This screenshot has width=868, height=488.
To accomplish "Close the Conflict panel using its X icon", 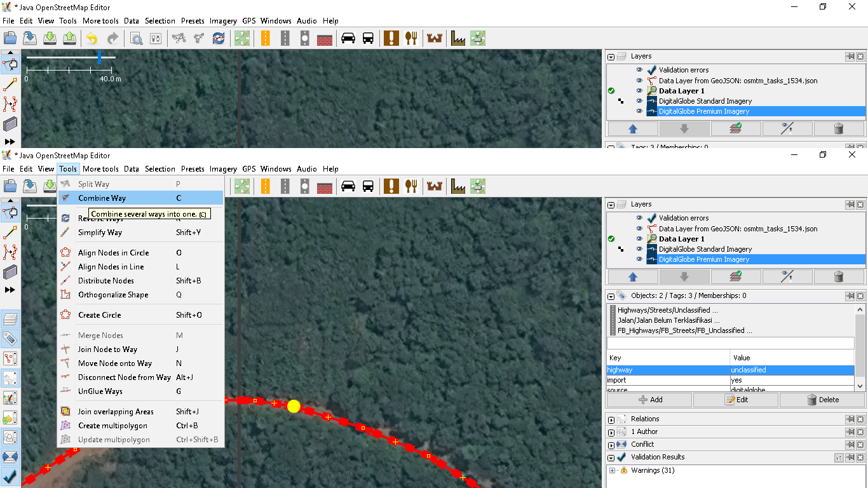I will click(860, 445).
